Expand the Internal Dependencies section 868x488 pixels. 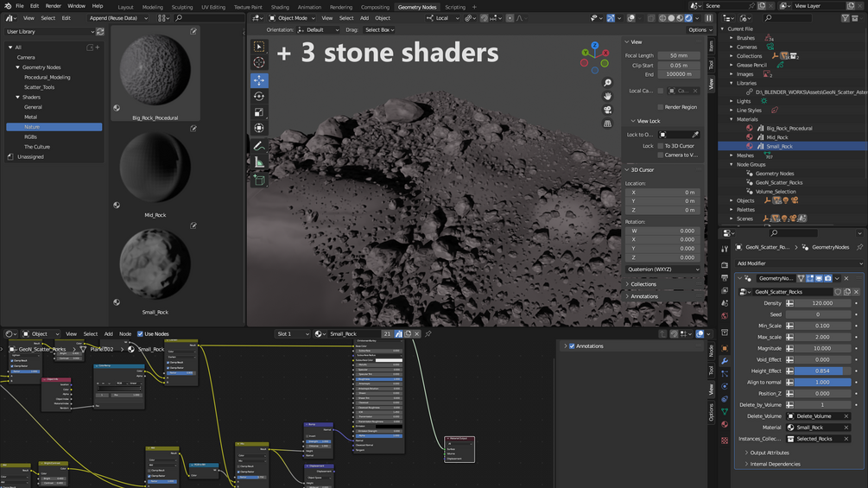[775, 464]
